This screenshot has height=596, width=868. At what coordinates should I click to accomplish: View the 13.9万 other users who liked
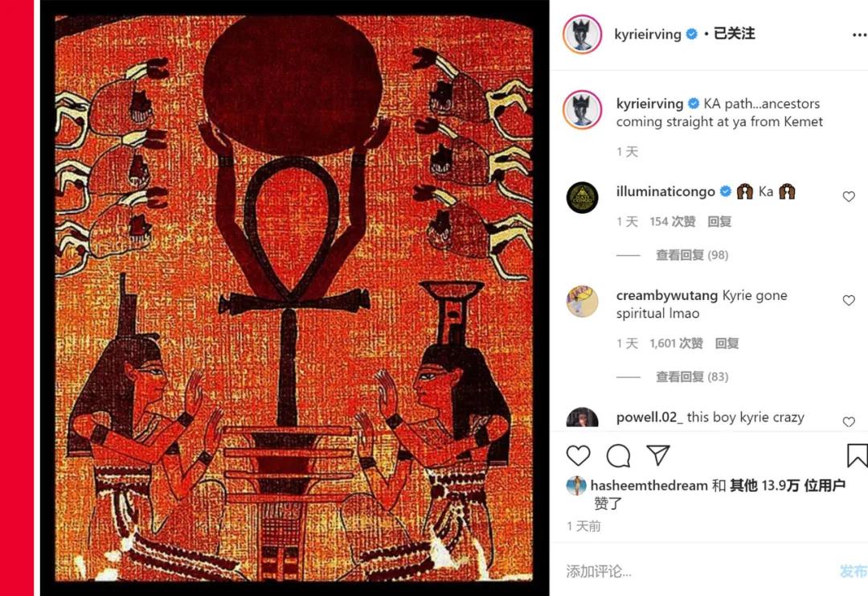click(787, 486)
